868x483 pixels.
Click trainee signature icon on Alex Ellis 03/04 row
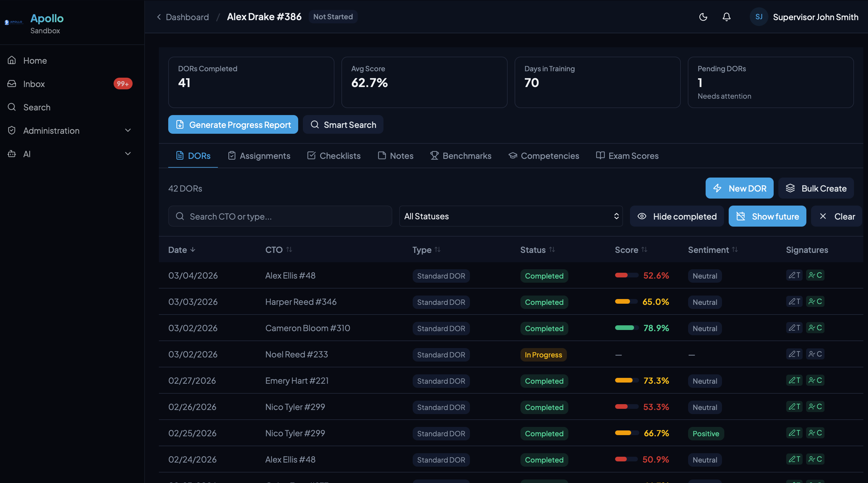(x=794, y=275)
